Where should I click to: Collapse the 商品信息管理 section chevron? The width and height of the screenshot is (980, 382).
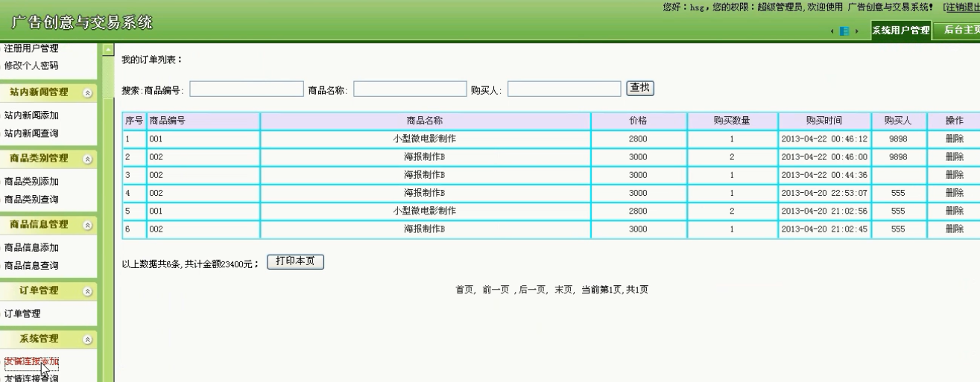point(88,225)
